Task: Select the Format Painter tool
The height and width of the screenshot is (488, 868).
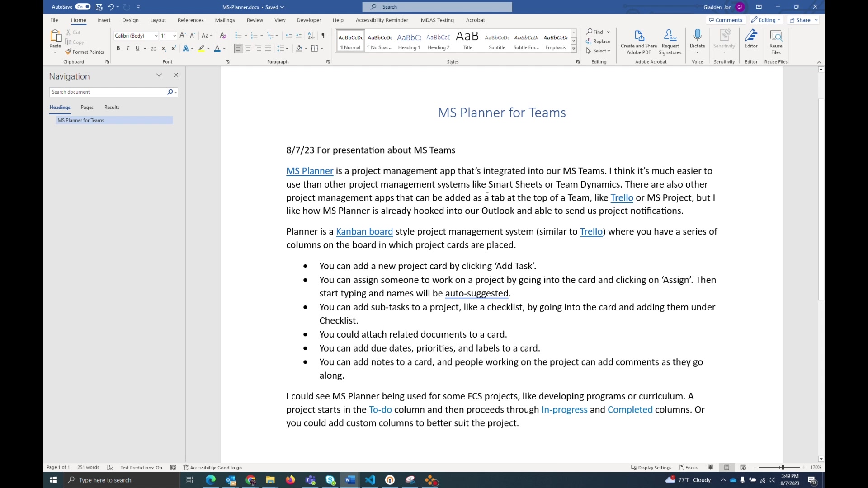Action: pos(85,52)
